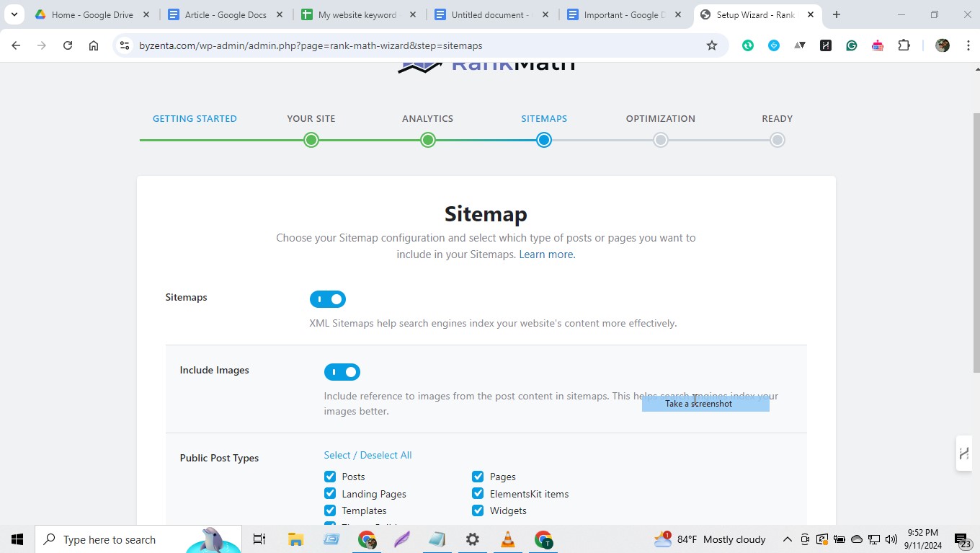Go forward to next page
Viewport: 980px width, 553px height.
pyautogui.click(x=42, y=45)
